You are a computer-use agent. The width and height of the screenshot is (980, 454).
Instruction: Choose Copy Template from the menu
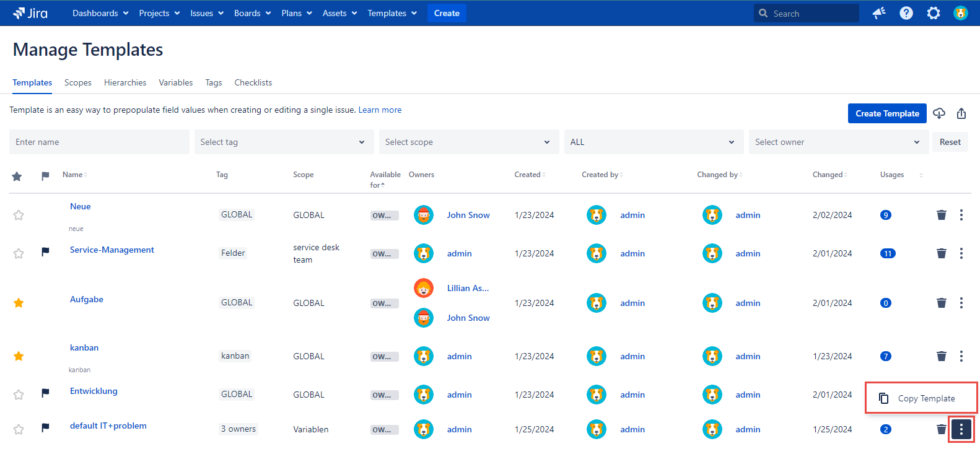coord(925,398)
